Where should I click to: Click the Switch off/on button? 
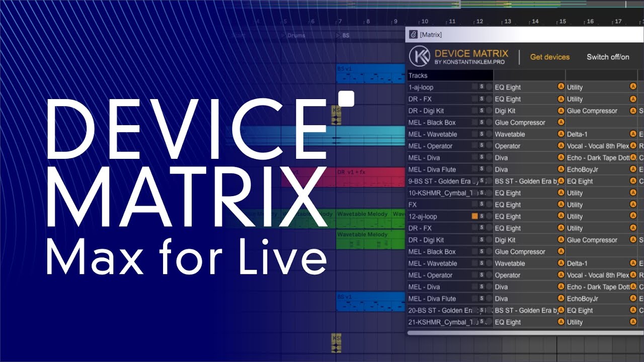(608, 57)
